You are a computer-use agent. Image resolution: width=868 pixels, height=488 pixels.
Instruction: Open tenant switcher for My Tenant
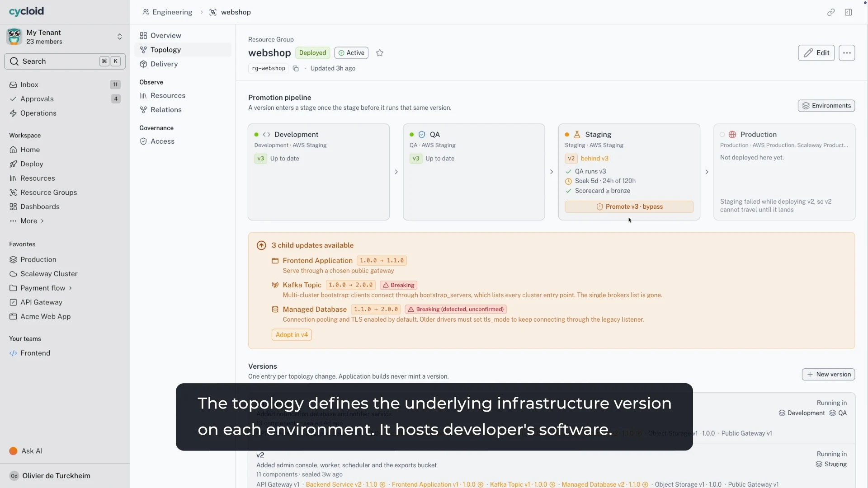[x=65, y=37]
